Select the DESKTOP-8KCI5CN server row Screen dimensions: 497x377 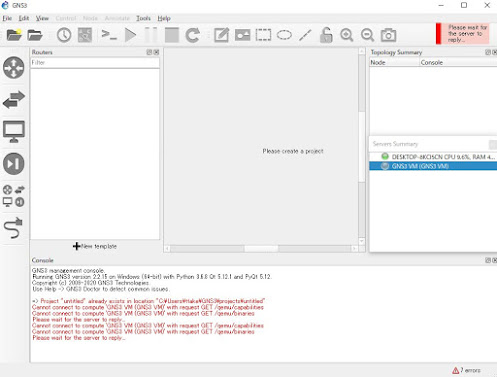click(433, 156)
